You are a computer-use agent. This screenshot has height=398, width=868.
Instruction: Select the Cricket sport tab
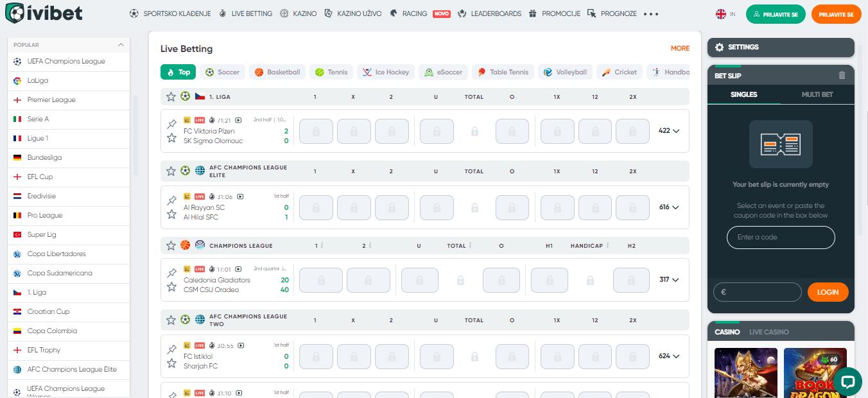619,73
